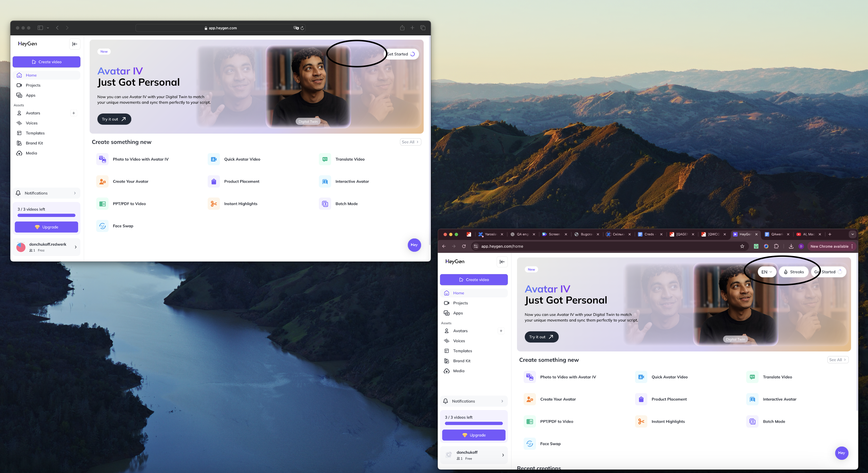This screenshot has height=473, width=868.
Task: Click videos left progress bar in Safari window
Action: 47,216
